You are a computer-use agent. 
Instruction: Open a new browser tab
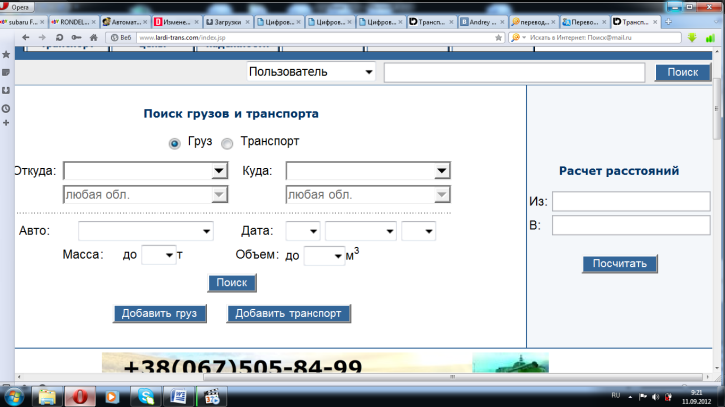point(668,22)
